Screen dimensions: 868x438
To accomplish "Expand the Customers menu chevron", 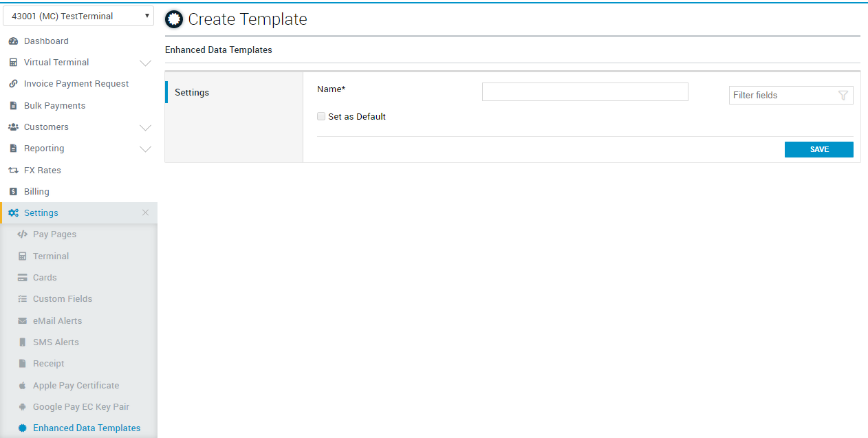I will [x=145, y=128].
